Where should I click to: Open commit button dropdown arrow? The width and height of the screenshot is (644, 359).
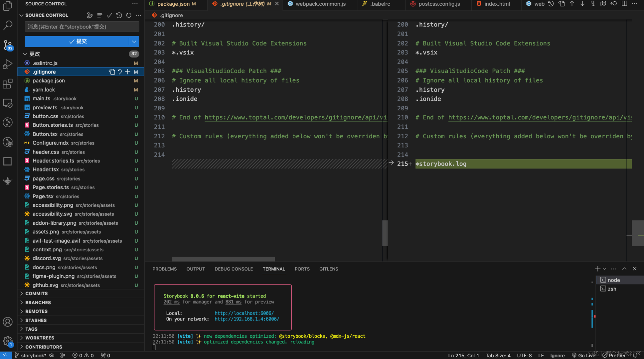tap(134, 42)
